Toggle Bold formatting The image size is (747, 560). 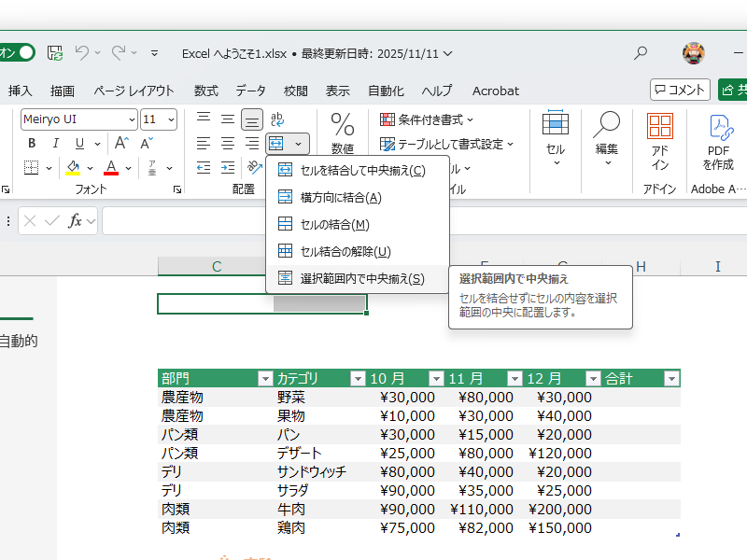[32, 143]
